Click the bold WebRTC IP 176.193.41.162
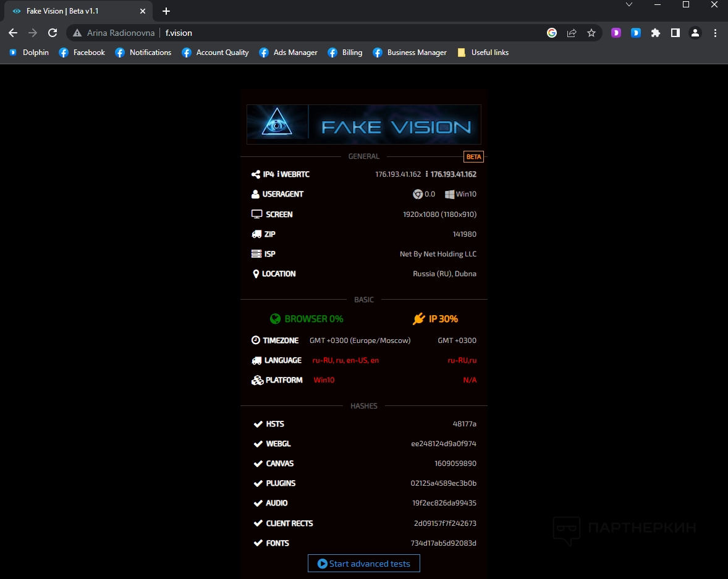This screenshot has width=728, height=579. [x=453, y=174]
